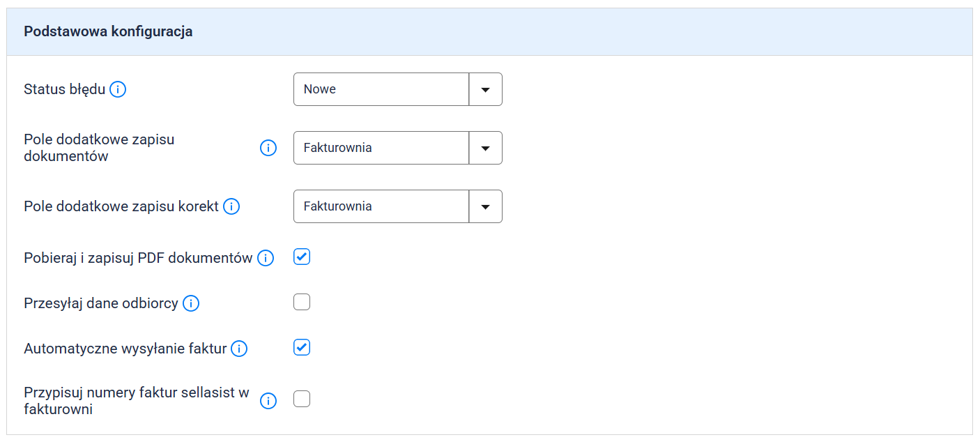Show info for Pole dodatkowe zapisu dokumentów

pos(268,148)
